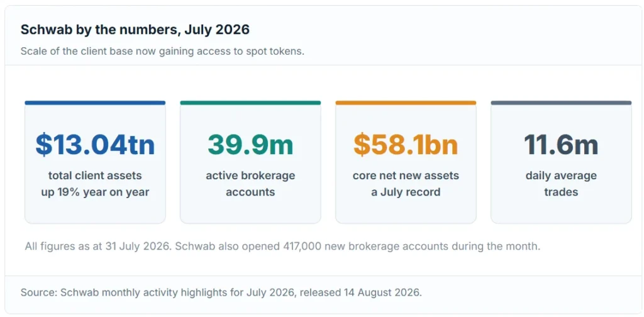Viewport: 644px width, 317px height.
Task: Click the orange bar atop the net new assets card
Action: [x=406, y=103]
